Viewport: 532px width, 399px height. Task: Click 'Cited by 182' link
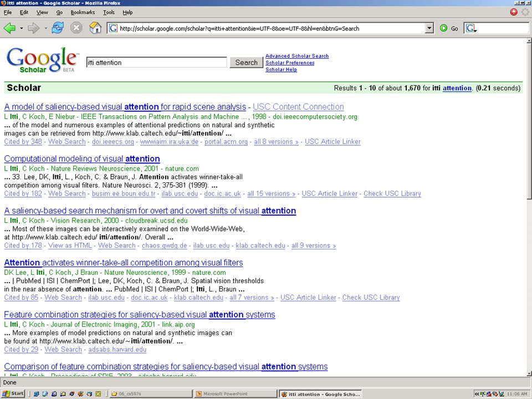point(23,194)
